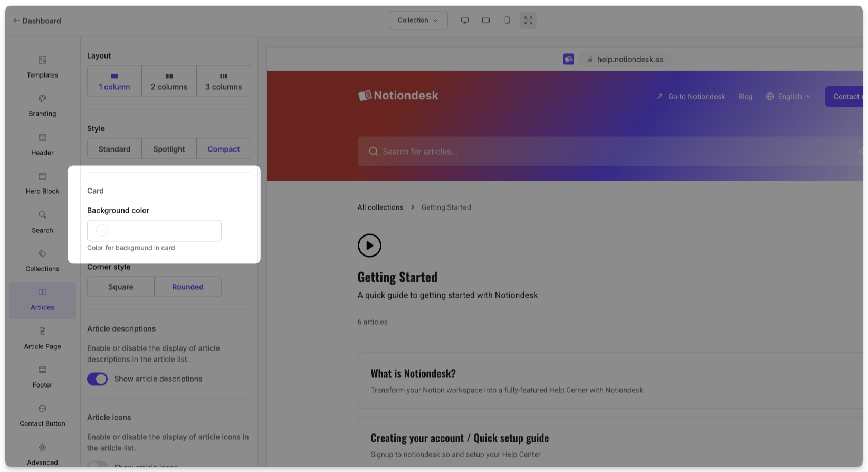Go back to Dashboard

[37, 21]
